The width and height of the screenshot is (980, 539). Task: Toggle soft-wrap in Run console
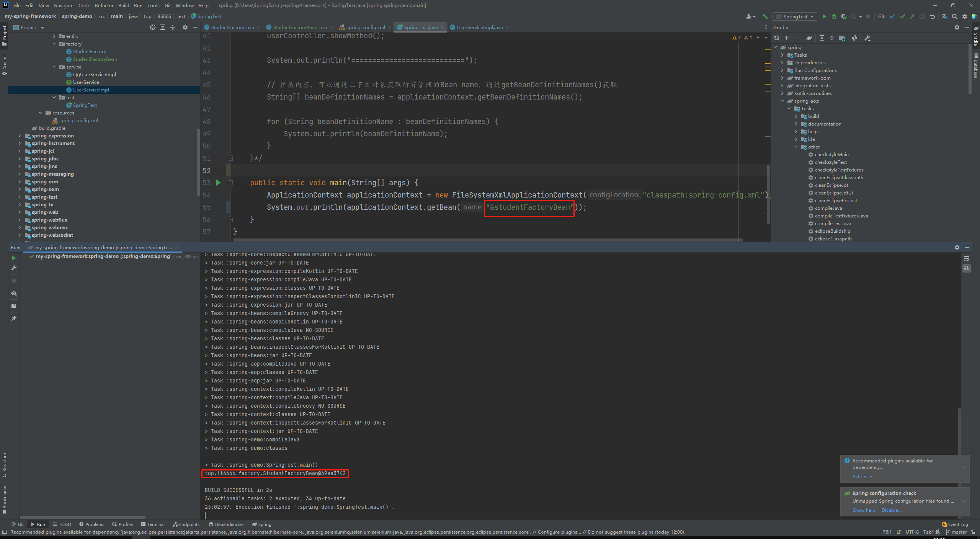click(x=967, y=259)
